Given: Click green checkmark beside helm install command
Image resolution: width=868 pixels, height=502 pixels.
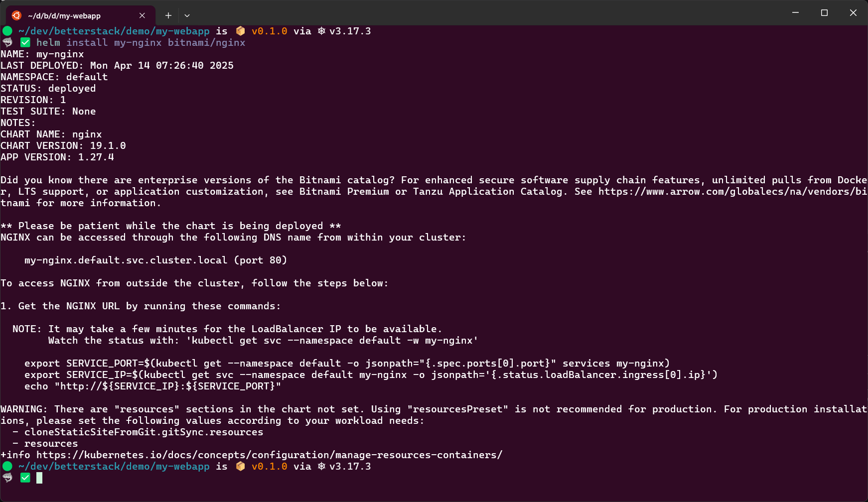Looking at the screenshot, I should point(25,42).
